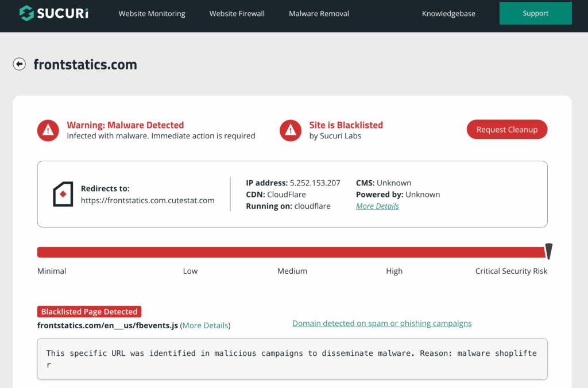Screen dimensions: 588x388
Task: Click the malware shoplifter reason text box
Action: (x=292, y=359)
